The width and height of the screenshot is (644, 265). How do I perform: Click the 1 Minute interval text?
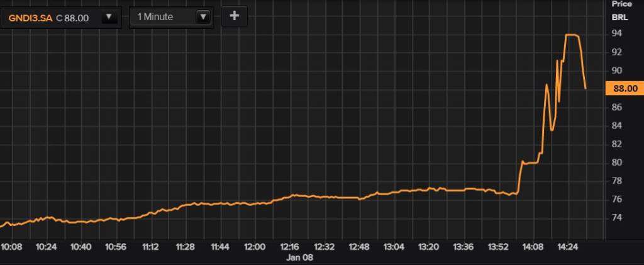tap(155, 17)
